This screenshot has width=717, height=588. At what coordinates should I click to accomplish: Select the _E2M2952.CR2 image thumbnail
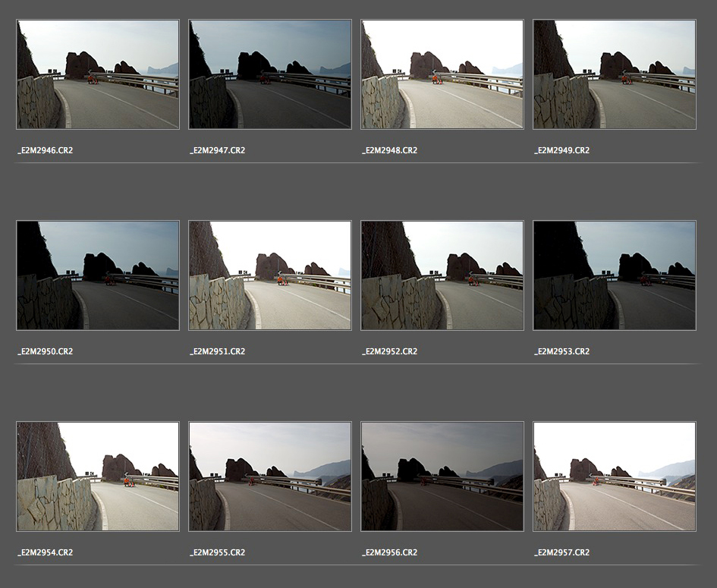[442, 275]
